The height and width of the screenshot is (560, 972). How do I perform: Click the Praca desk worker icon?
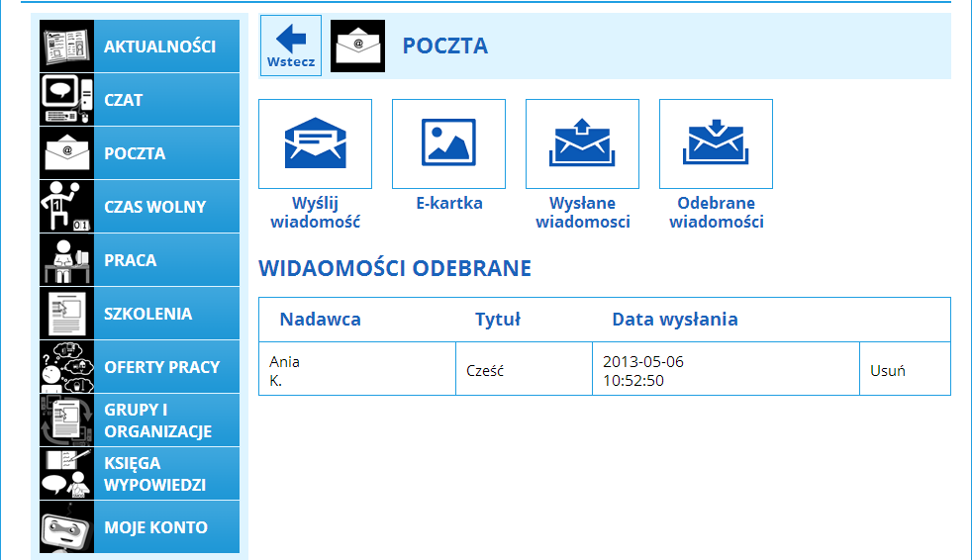click(67, 259)
